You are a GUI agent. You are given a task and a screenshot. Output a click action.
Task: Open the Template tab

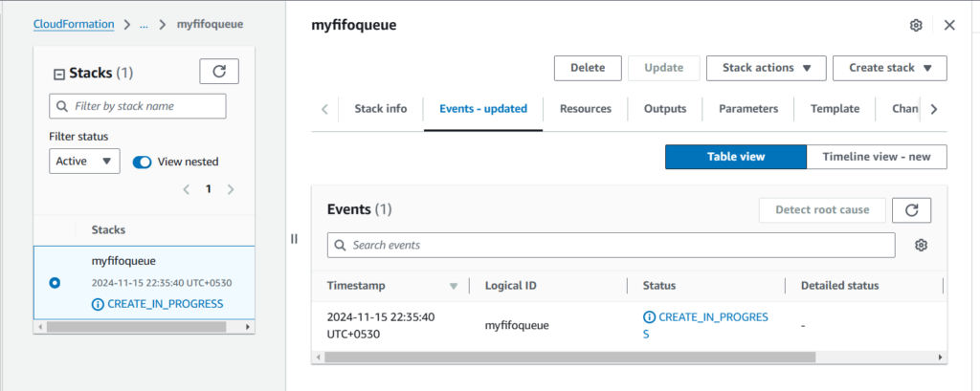click(835, 109)
